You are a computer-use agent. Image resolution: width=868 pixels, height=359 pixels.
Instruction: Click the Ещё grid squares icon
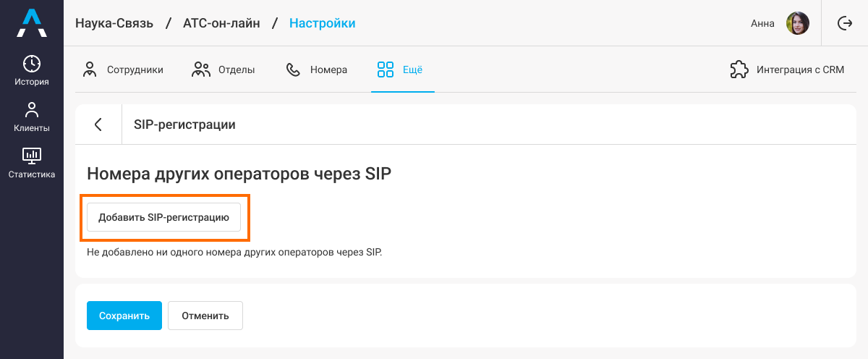(x=385, y=69)
